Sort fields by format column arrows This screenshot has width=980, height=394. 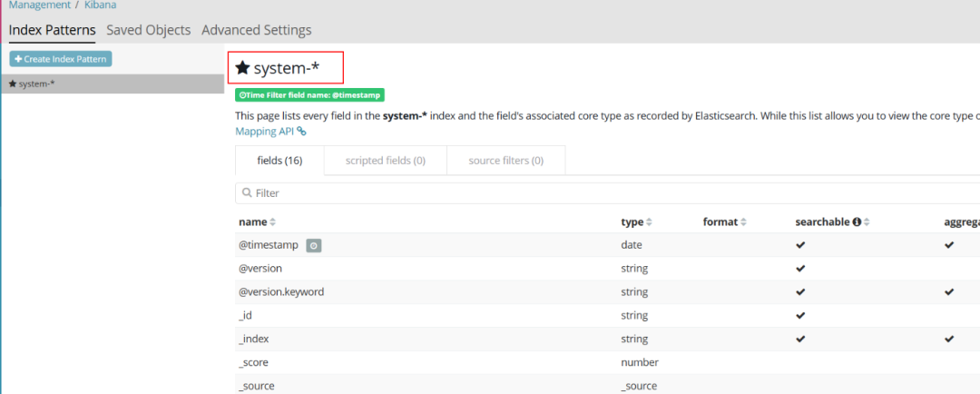point(744,222)
